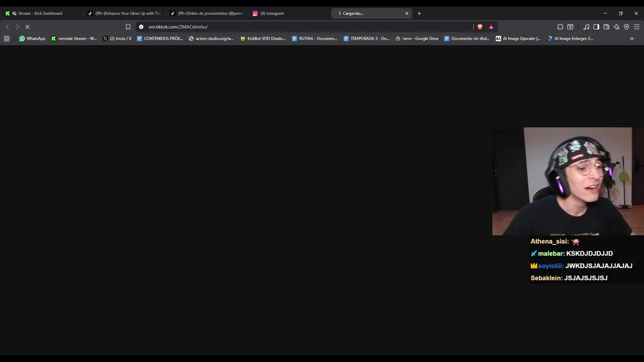Switch to the Instagram tab
Viewport: 644px width, 362px height.
tap(289, 13)
